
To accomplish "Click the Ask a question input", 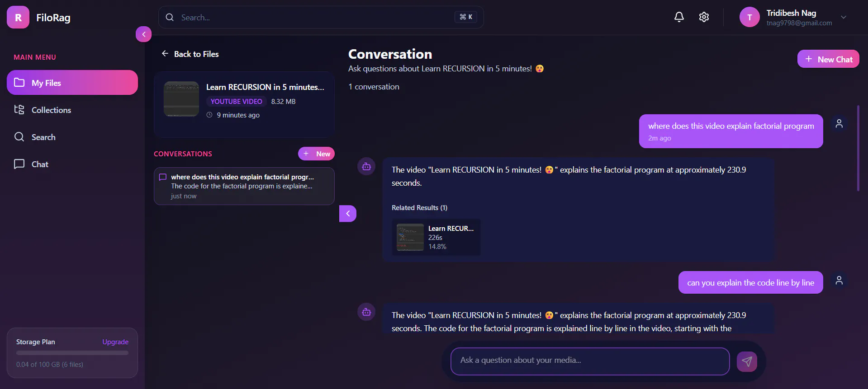I will 590,361.
